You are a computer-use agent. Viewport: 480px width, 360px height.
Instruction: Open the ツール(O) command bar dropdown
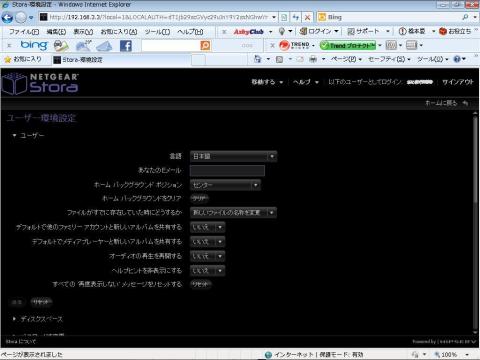point(433,59)
